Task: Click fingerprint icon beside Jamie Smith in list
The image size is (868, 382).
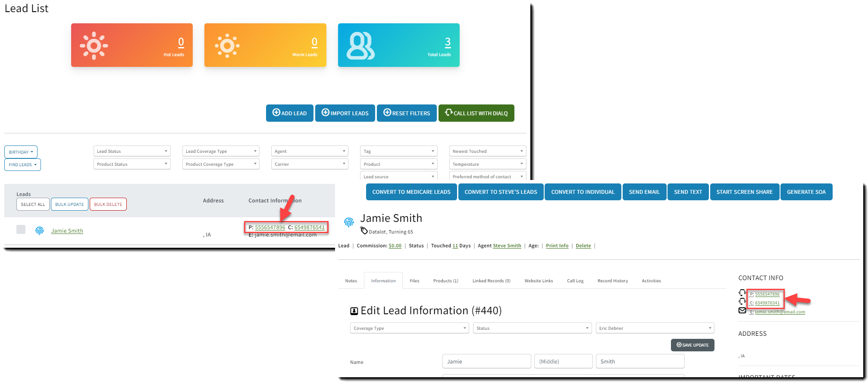Action: pyautogui.click(x=40, y=231)
